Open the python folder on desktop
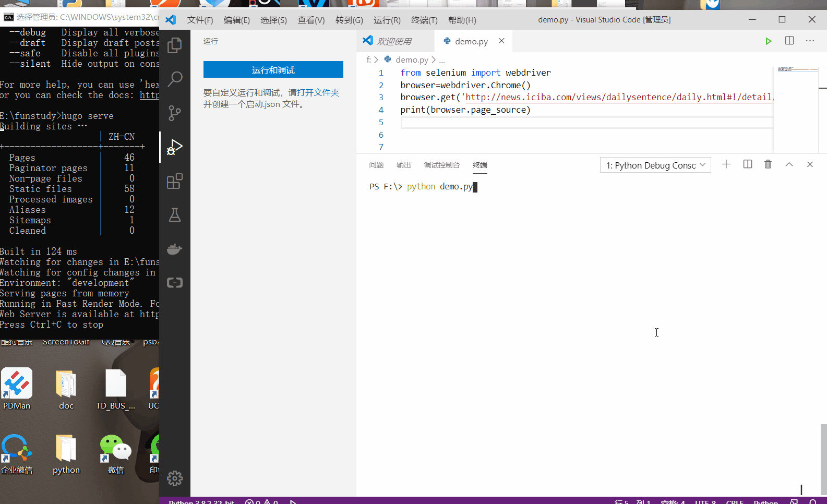The image size is (827, 504). (66, 453)
